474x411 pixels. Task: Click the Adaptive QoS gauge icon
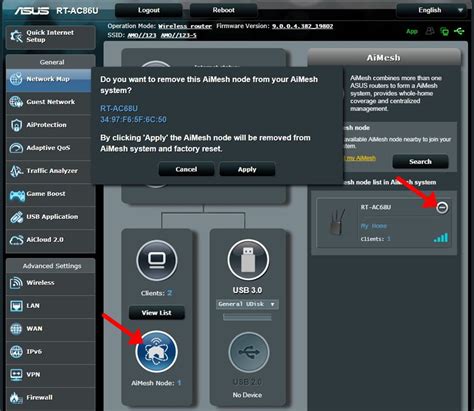pyautogui.click(x=16, y=148)
